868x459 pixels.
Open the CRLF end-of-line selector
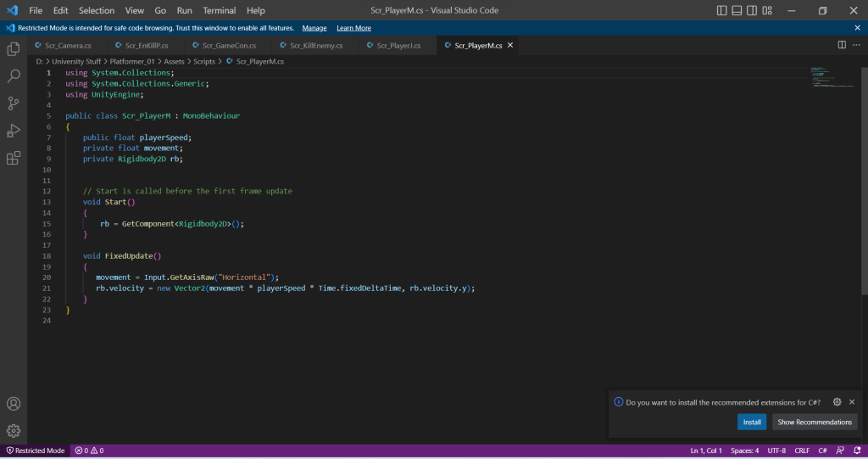click(x=801, y=451)
